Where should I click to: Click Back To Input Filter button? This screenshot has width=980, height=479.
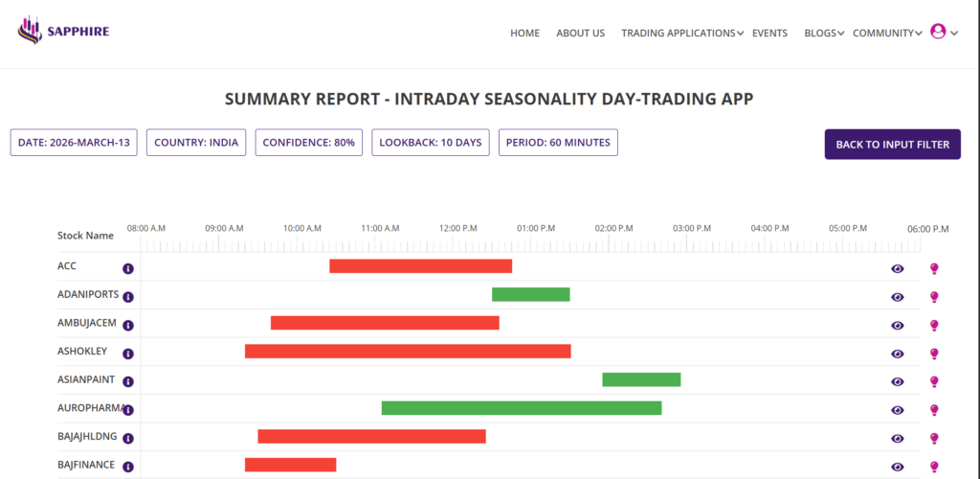(x=892, y=144)
